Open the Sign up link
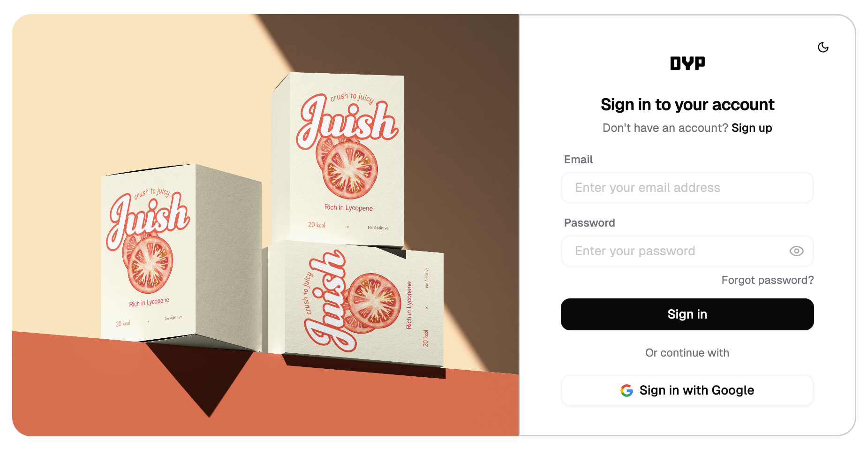This screenshot has height=449, width=868. point(752,128)
